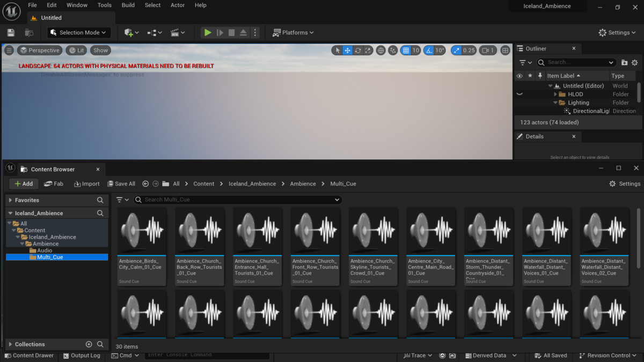Open the Selection Mode dropdown
This screenshot has height=362, width=644.
[79, 33]
